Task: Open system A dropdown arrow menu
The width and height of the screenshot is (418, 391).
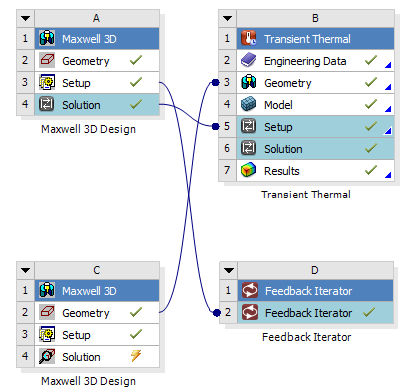Action: [x=25, y=19]
